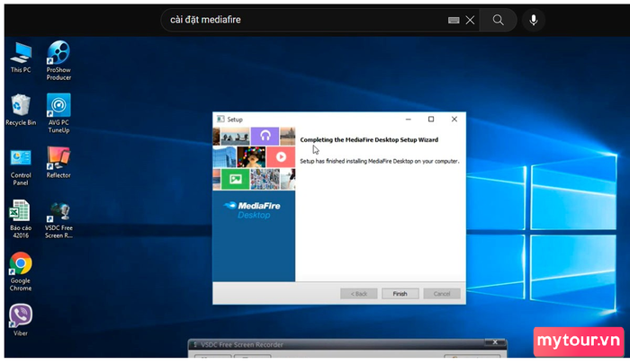Open Viber desktop shortcut
Screen dimensions: 630x364
[21, 320]
